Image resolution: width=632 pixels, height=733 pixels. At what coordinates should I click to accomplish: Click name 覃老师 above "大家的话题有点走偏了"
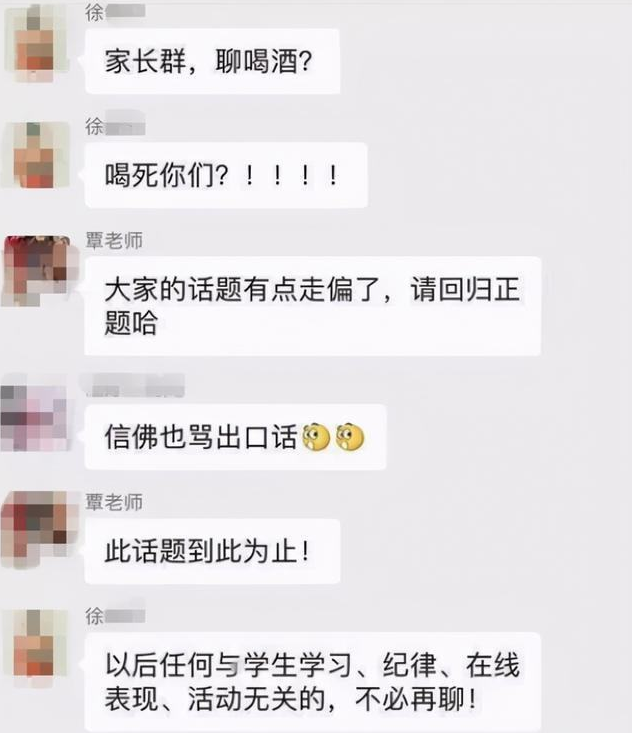(114, 241)
